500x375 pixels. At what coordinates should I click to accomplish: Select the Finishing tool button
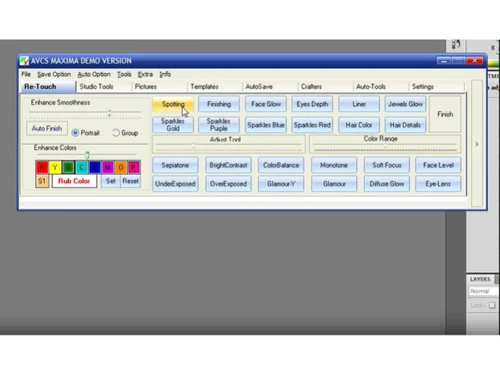(219, 104)
